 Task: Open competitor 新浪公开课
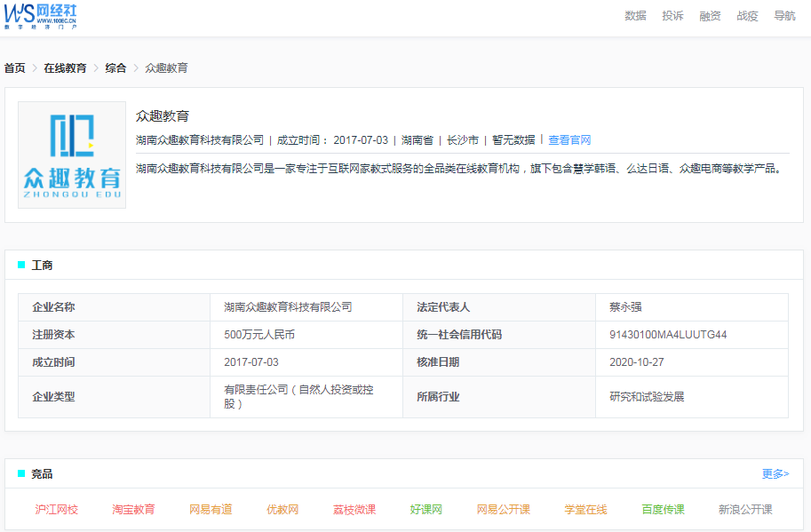pyautogui.click(x=745, y=509)
